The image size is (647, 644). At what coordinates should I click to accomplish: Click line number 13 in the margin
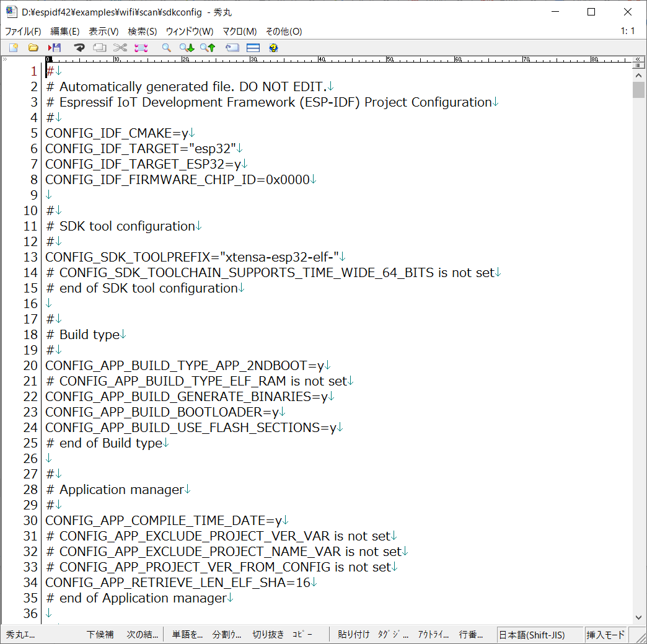(30, 257)
